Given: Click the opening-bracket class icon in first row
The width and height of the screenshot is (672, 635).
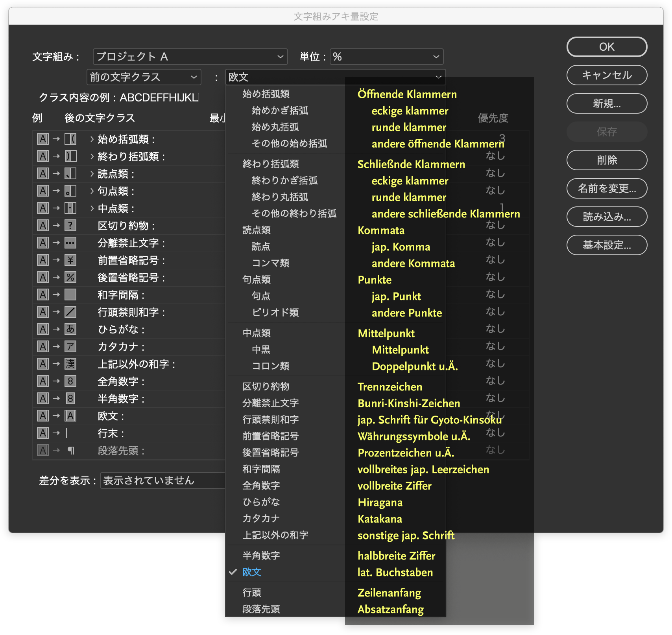Looking at the screenshot, I should click(70, 139).
